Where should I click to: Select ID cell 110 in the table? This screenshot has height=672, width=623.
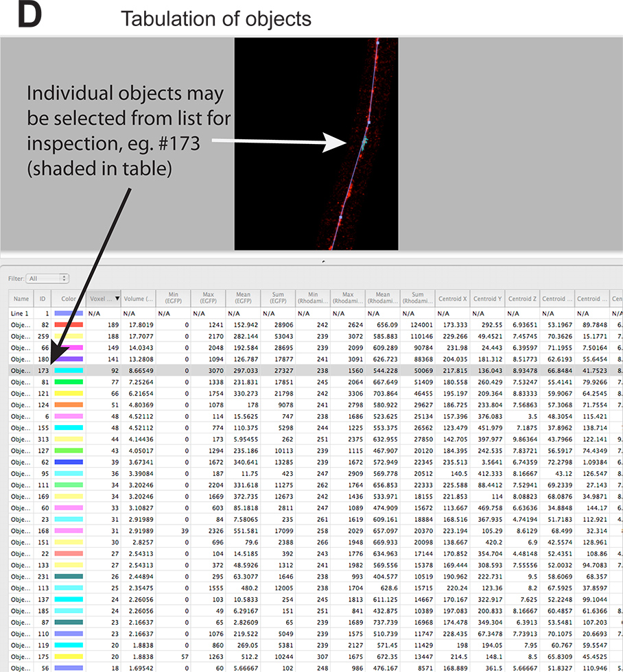[x=43, y=634]
